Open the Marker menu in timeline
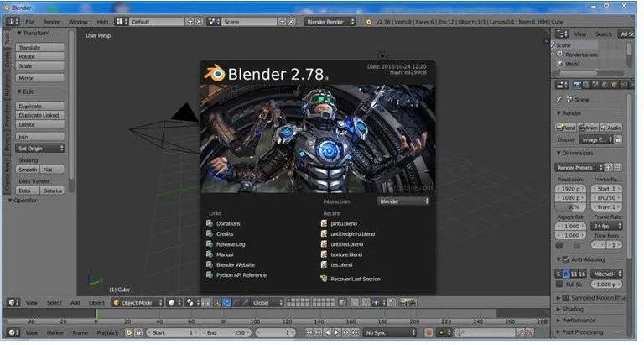This screenshot has width=644, height=345. pos(55,332)
